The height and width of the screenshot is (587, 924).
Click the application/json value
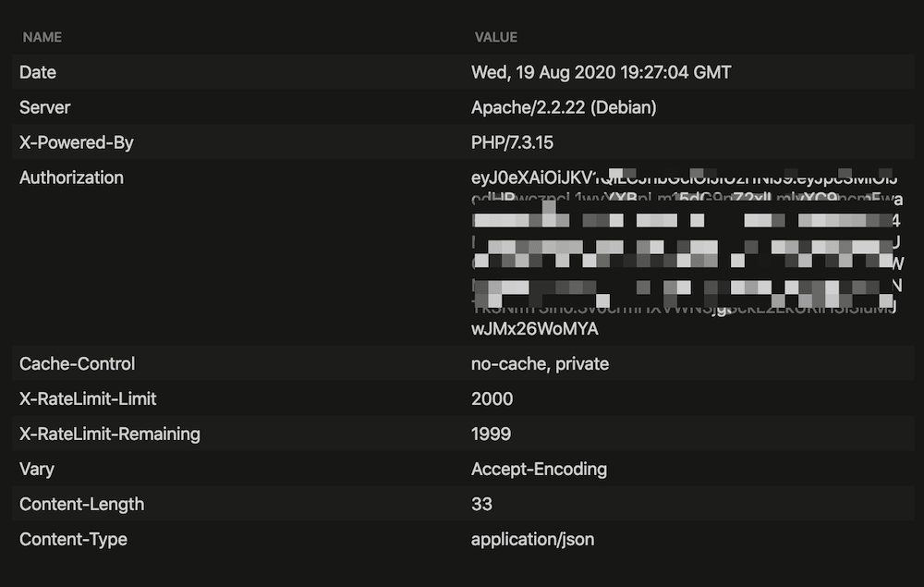pos(532,539)
